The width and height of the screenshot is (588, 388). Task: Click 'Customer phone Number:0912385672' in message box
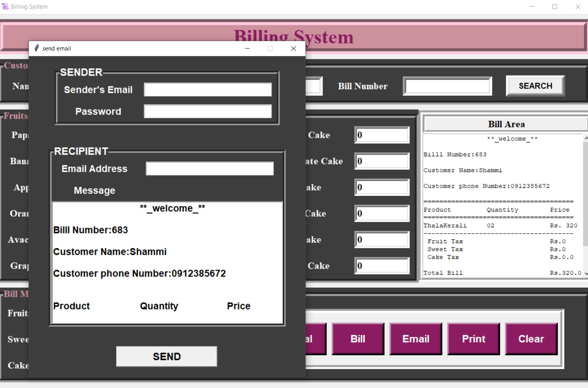point(139,273)
